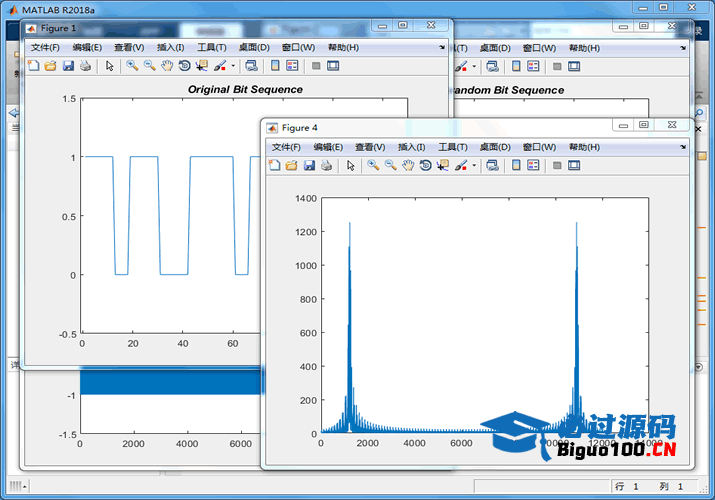Image resolution: width=715 pixels, height=500 pixels.
Task: Select Pan hand tool in Figure 4
Action: point(408,165)
